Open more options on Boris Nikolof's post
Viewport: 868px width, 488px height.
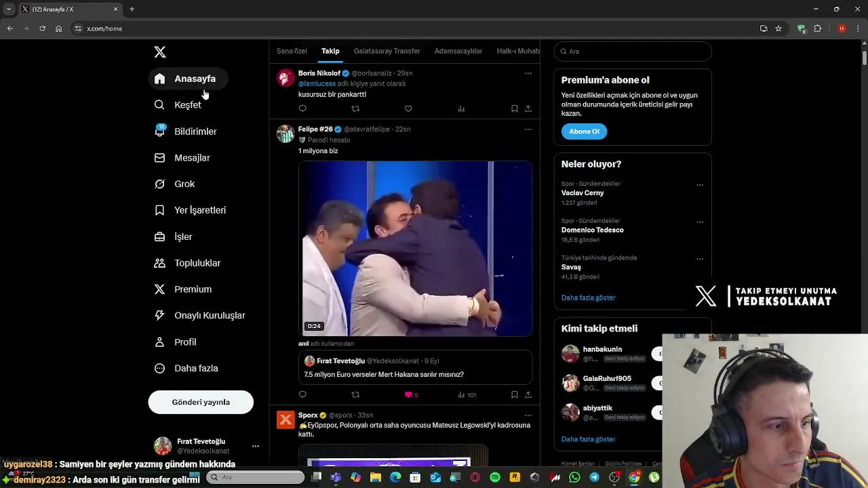pos(528,73)
